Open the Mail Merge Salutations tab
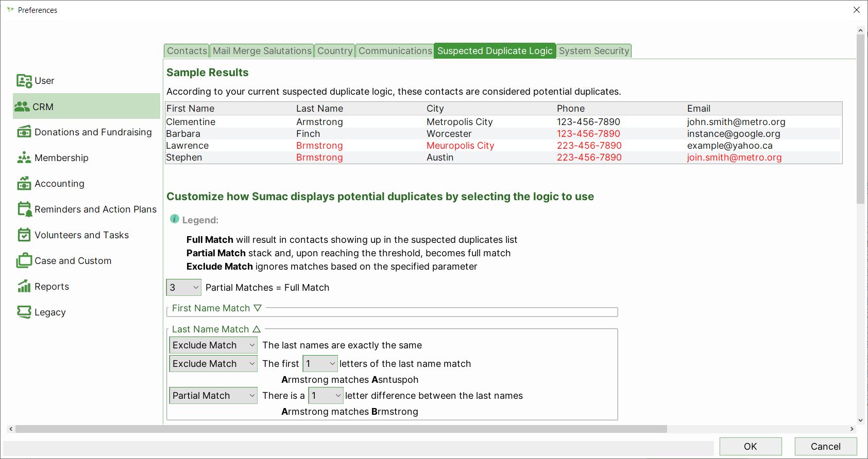Viewport: 868px width, 459px height. [262, 51]
